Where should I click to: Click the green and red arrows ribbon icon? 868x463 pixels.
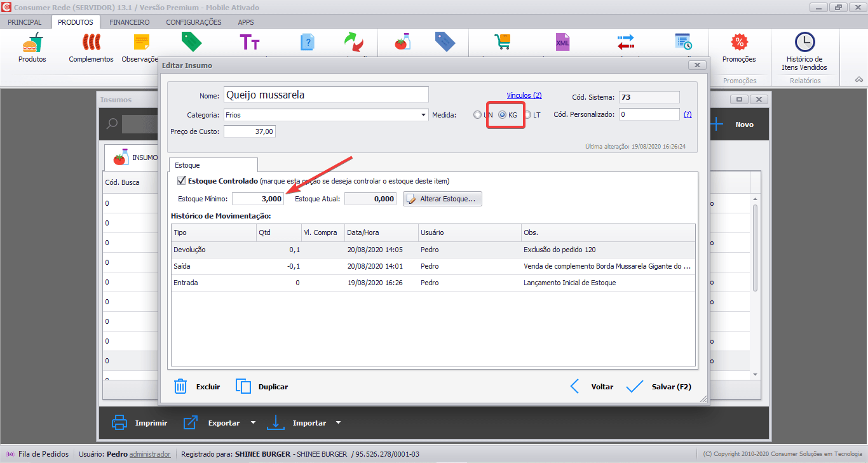tap(354, 42)
